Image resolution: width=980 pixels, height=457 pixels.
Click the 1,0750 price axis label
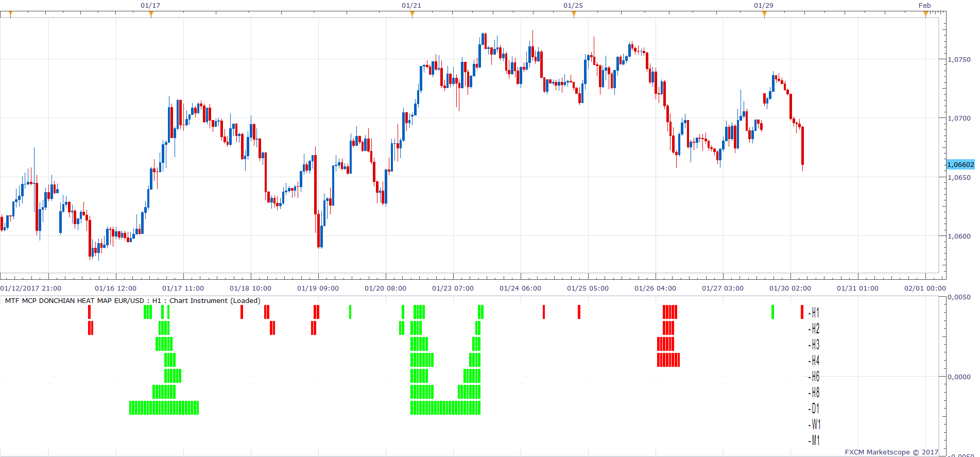coord(959,59)
